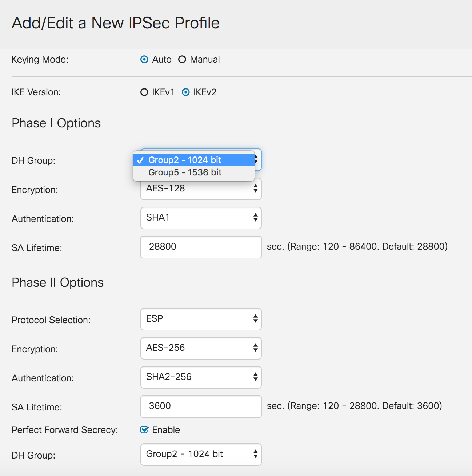
Task: Click the Phase II Options section heading
Action: tap(57, 282)
